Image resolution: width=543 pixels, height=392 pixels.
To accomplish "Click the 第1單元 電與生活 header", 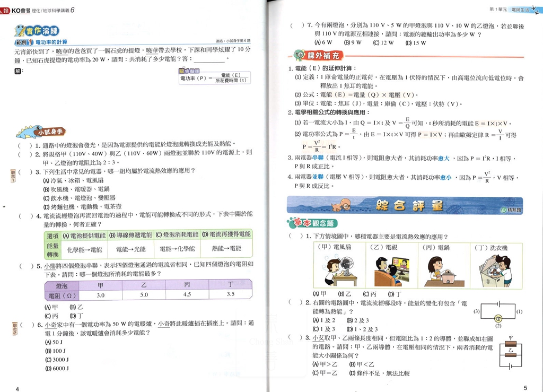I will [509, 10].
